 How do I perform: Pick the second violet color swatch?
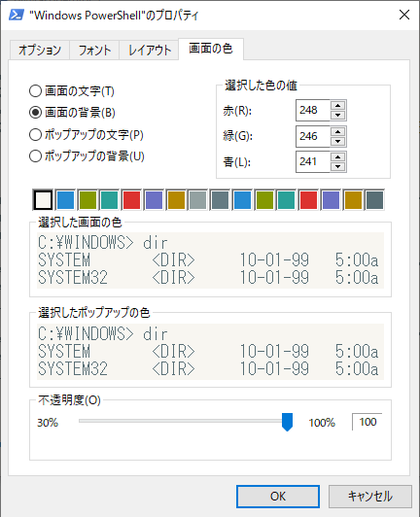(331, 200)
